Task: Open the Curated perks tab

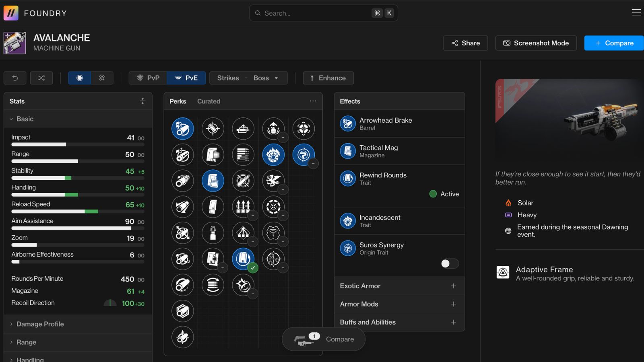Action: click(208, 101)
